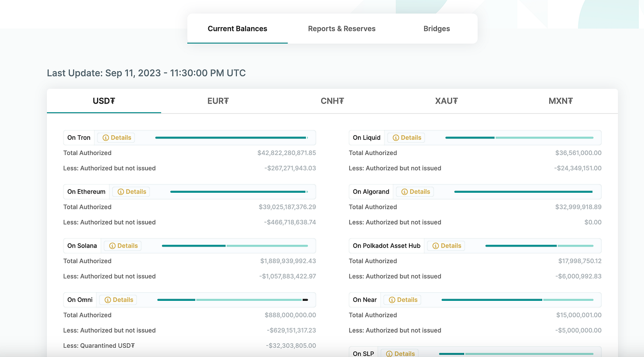This screenshot has width=644, height=357.
Task: Select the MXN₮ currency tab
Action: click(x=560, y=101)
